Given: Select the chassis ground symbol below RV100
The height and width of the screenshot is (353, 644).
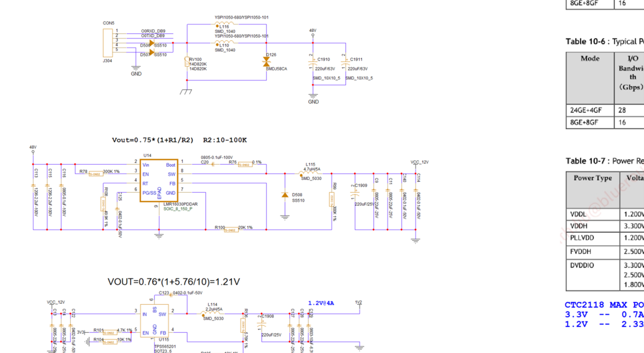Looking at the screenshot, I should tap(186, 91).
